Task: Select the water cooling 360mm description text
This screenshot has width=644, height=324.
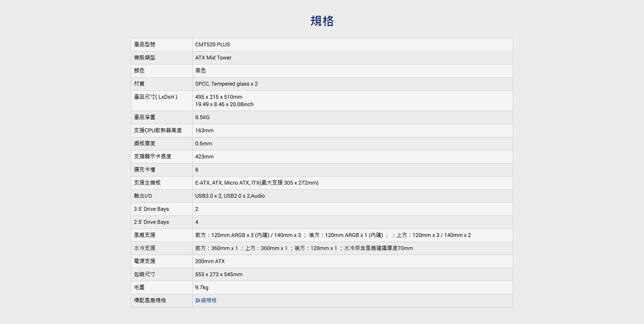Action: [304, 248]
